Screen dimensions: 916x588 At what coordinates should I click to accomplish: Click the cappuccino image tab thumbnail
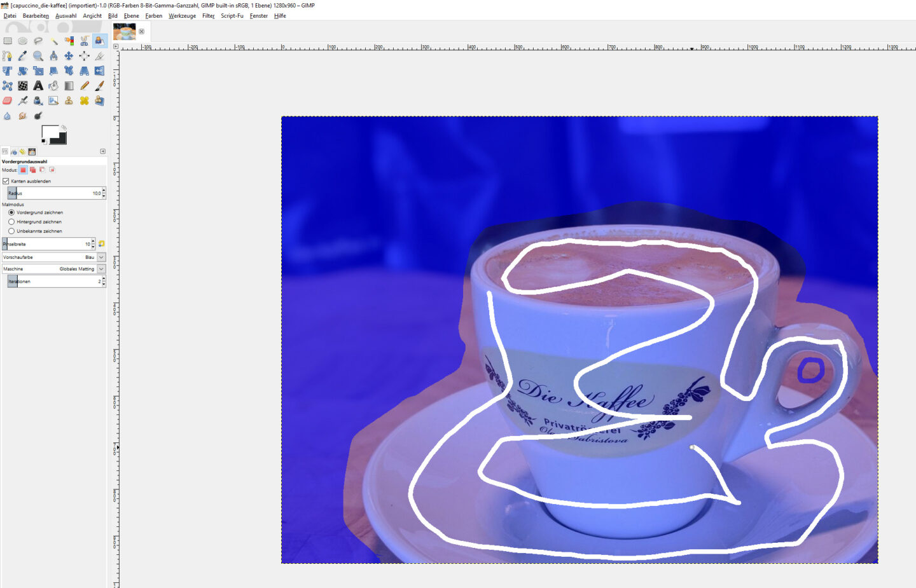[x=125, y=32]
